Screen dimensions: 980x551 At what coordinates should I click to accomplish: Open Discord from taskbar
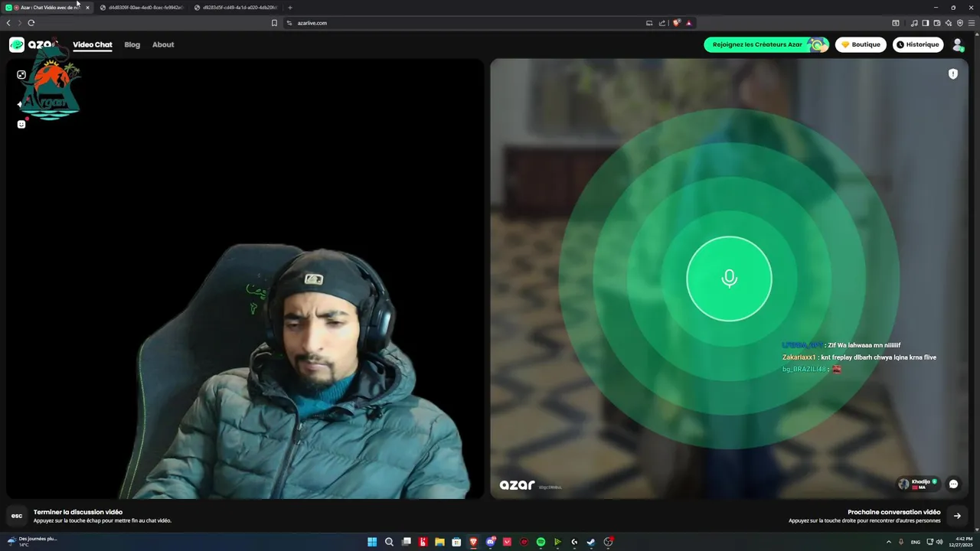490,542
